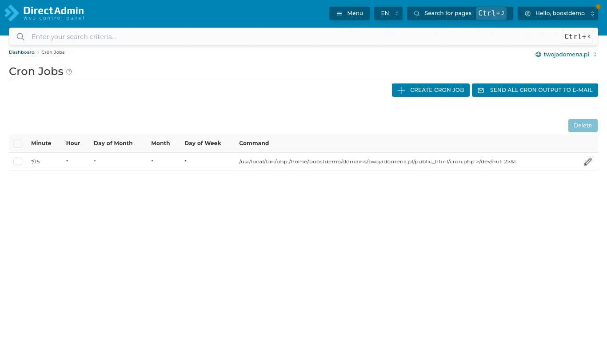Click the /usr/local/bin/php command text
The width and height of the screenshot is (607, 364).
click(377, 162)
